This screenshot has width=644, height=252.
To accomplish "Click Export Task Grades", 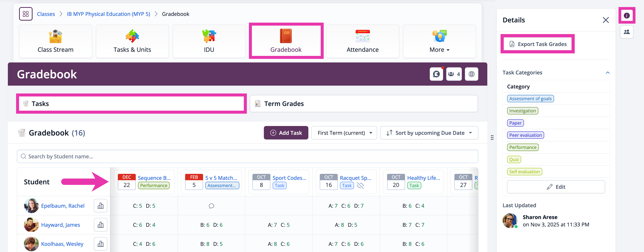I will point(537,44).
